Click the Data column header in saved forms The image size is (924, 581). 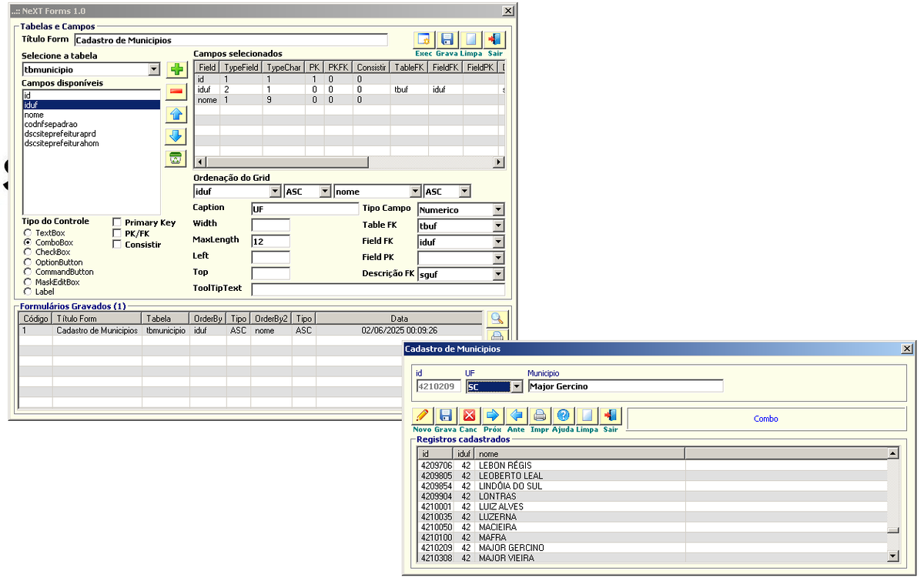(399, 319)
